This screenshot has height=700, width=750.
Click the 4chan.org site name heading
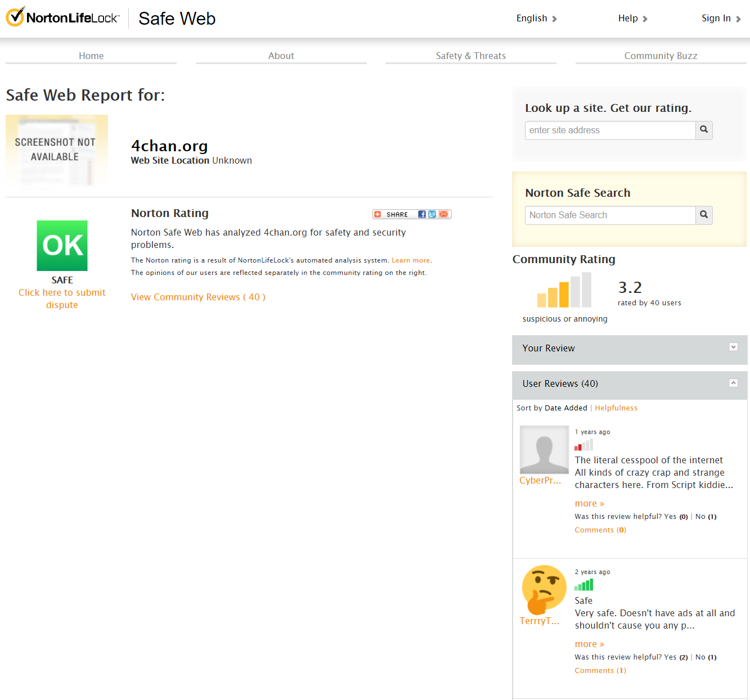pyautogui.click(x=169, y=146)
